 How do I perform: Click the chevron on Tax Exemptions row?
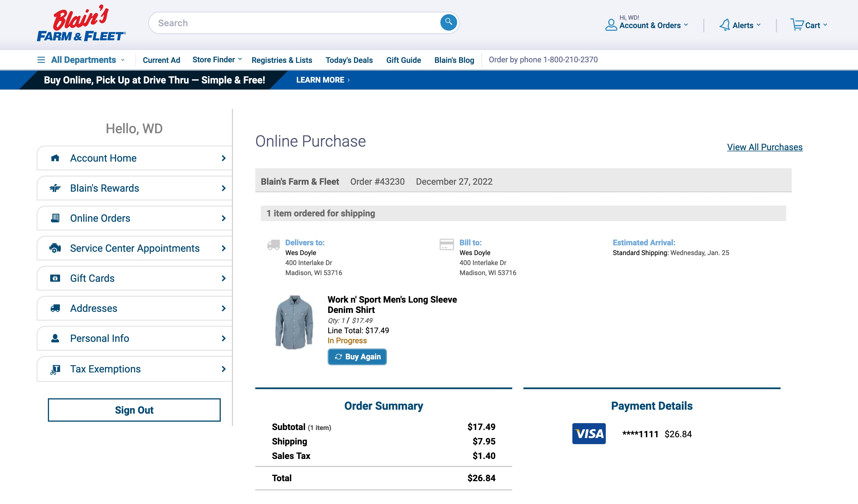(223, 369)
